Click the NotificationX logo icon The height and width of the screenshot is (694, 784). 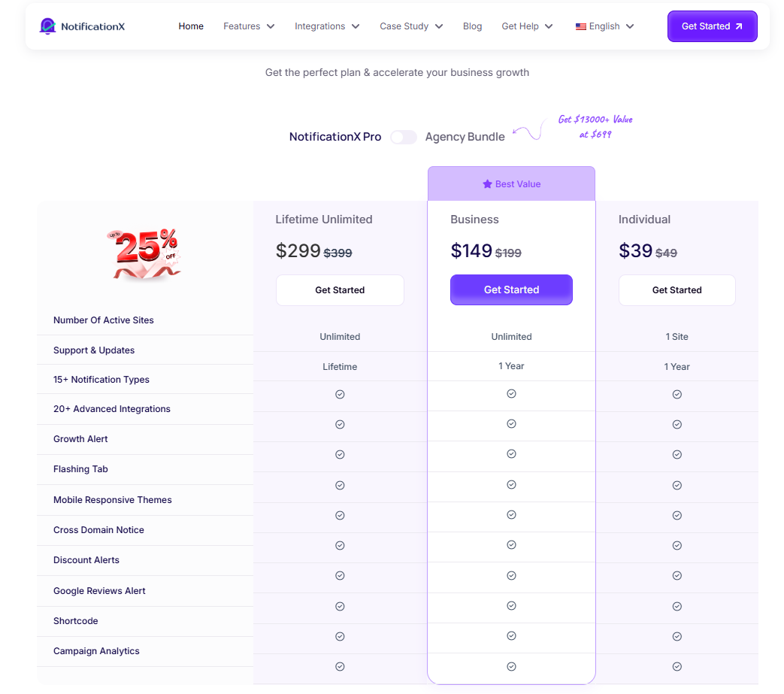point(47,26)
